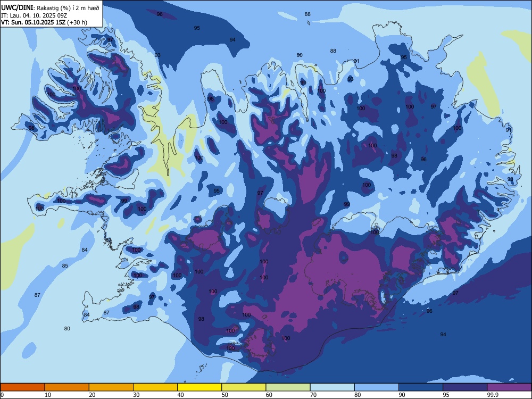Click the '10' legend scale label
532x399 pixels.
point(48,395)
